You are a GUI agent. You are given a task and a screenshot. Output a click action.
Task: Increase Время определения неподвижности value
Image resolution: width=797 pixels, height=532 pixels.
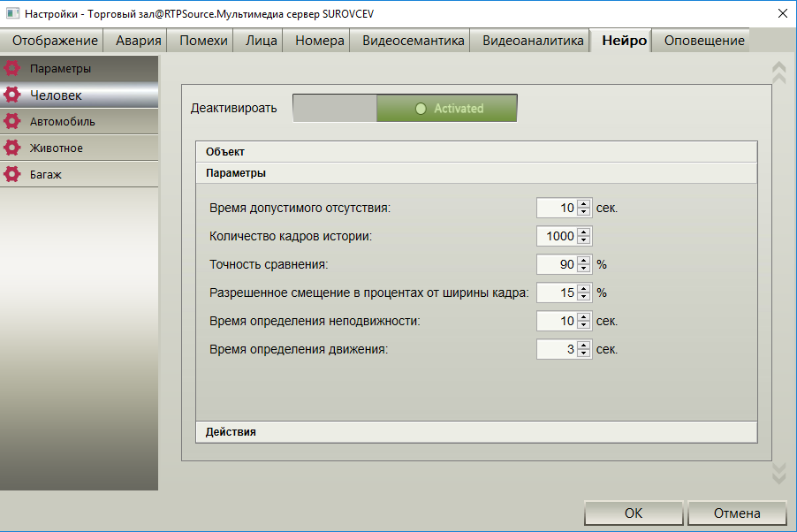coord(583,317)
